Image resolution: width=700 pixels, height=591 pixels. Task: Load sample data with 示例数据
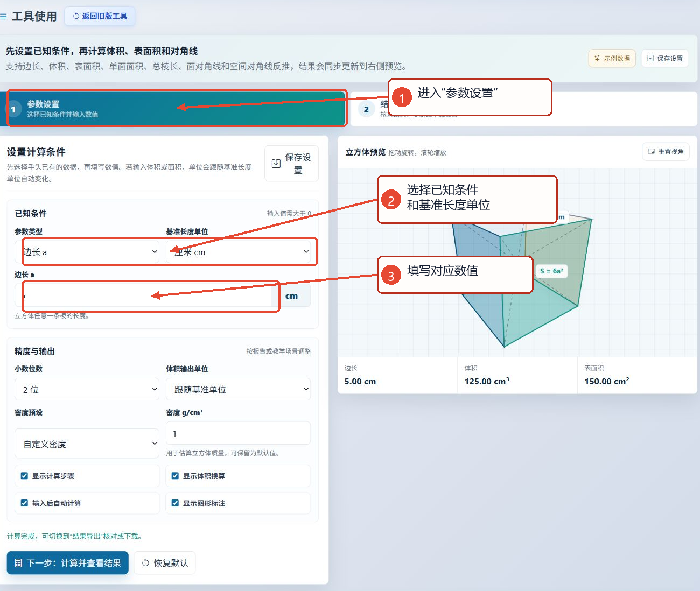[x=612, y=58]
